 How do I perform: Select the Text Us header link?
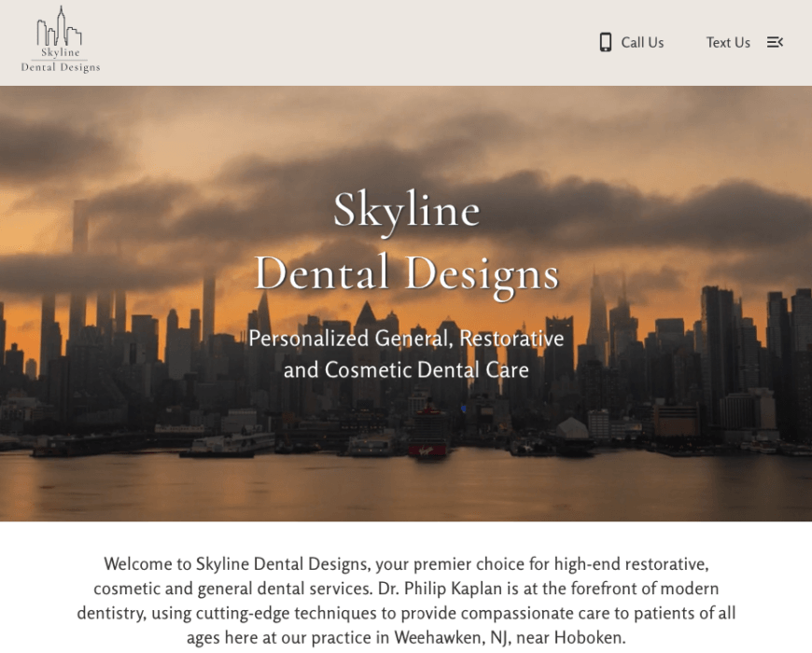728,42
